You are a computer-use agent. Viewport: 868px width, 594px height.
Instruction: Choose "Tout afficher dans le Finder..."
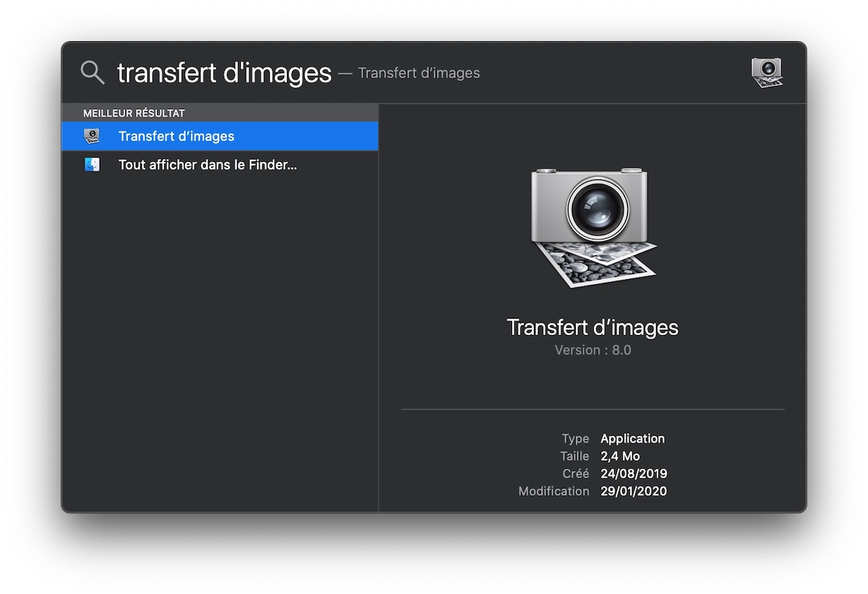(208, 165)
